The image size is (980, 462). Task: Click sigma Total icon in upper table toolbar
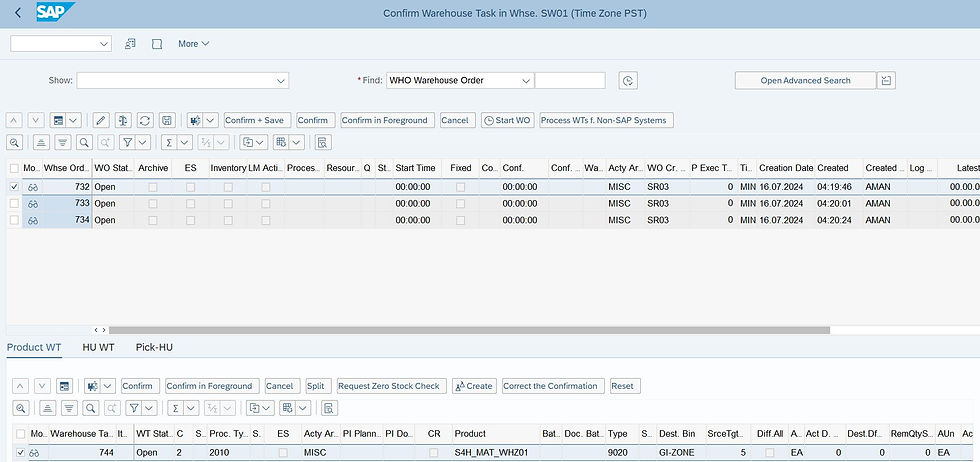(x=169, y=143)
